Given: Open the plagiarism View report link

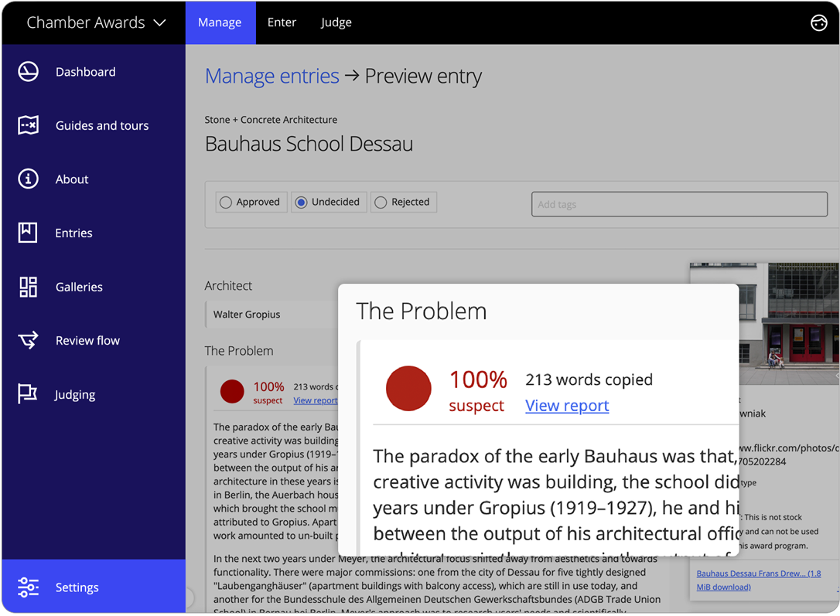Looking at the screenshot, I should 567,405.
